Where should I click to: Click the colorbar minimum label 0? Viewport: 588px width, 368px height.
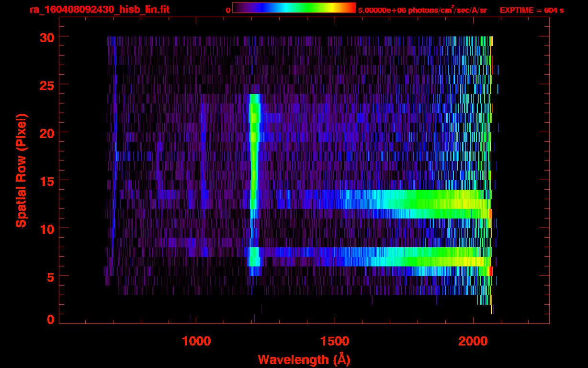tap(228, 10)
